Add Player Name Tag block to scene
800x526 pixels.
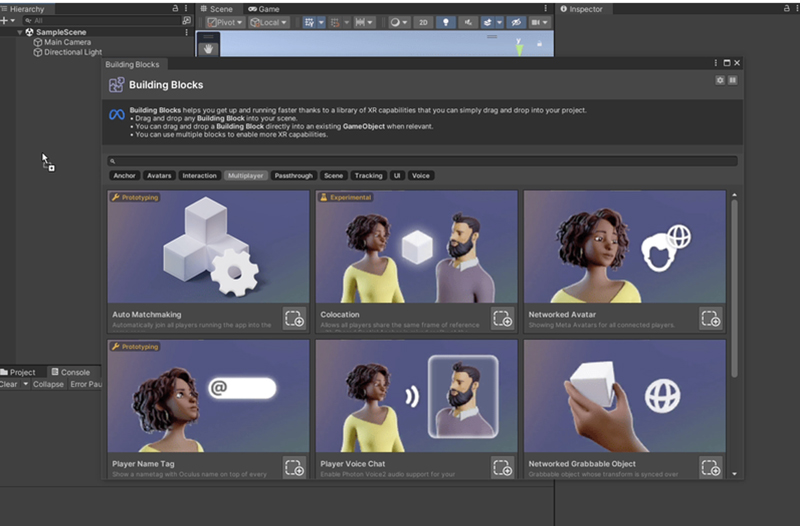[x=294, y=468]
